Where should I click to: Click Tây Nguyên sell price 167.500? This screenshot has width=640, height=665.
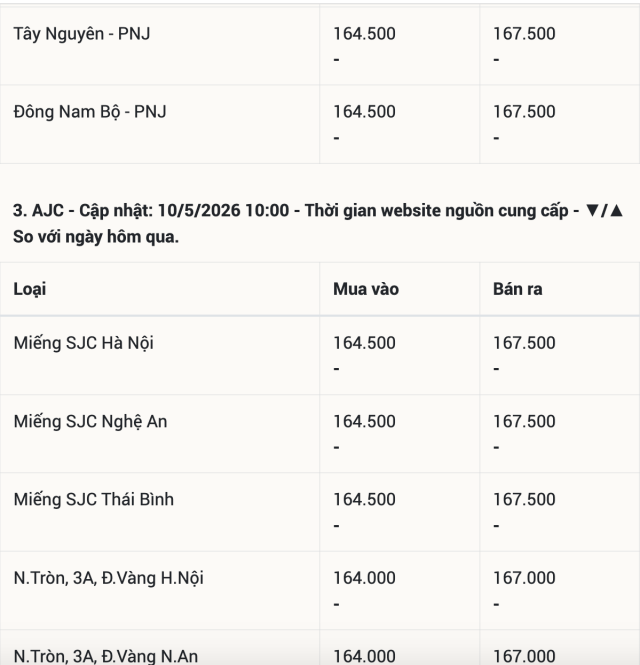(524, 34)
